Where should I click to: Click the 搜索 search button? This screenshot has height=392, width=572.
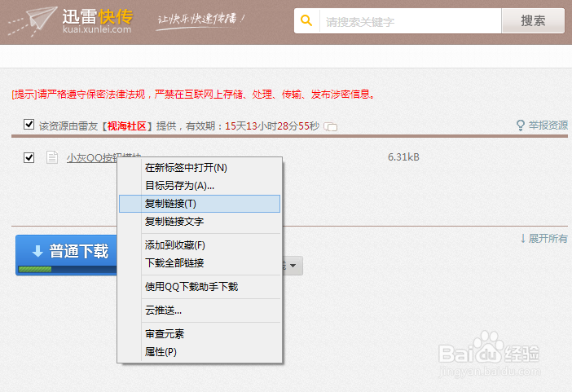pos(533,21)
